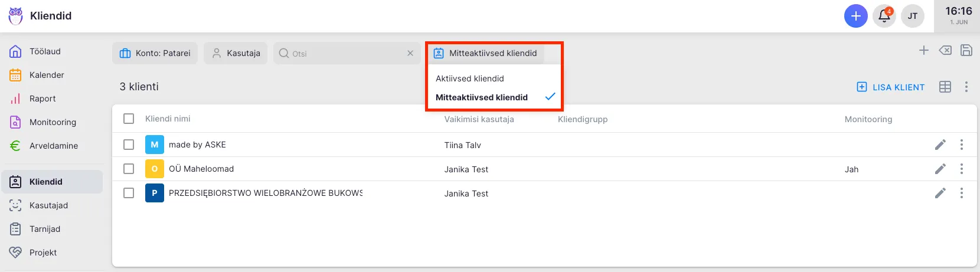Click the clear filters backspace icon
The height and width of the screenshot is (272, 980).
[945, 51]
